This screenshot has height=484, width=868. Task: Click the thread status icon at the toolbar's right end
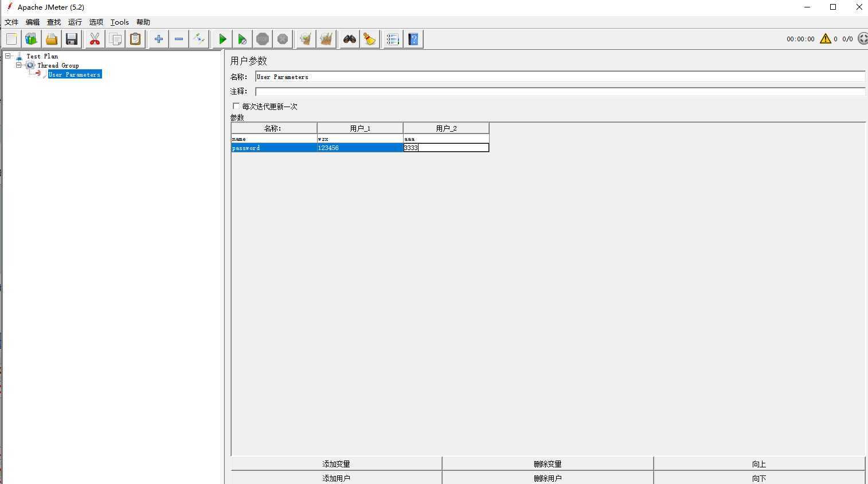tap(862, 39)
